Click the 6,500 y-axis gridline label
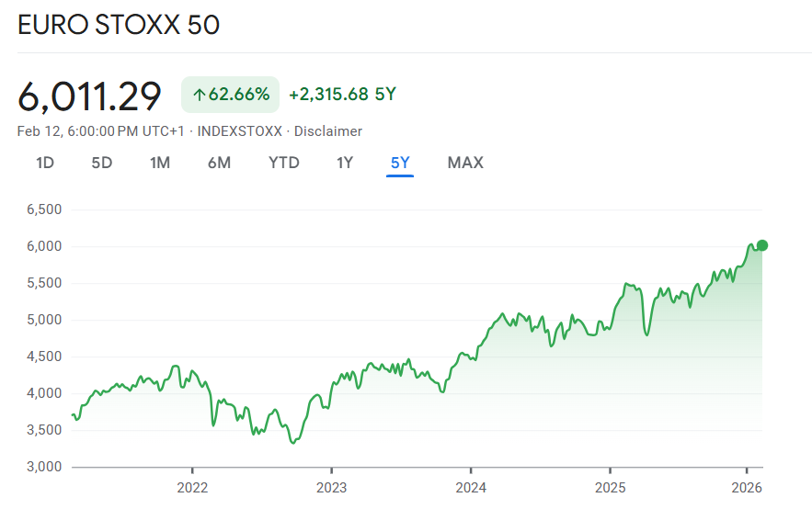The image size is (812, 509). [x=43, y=209]
